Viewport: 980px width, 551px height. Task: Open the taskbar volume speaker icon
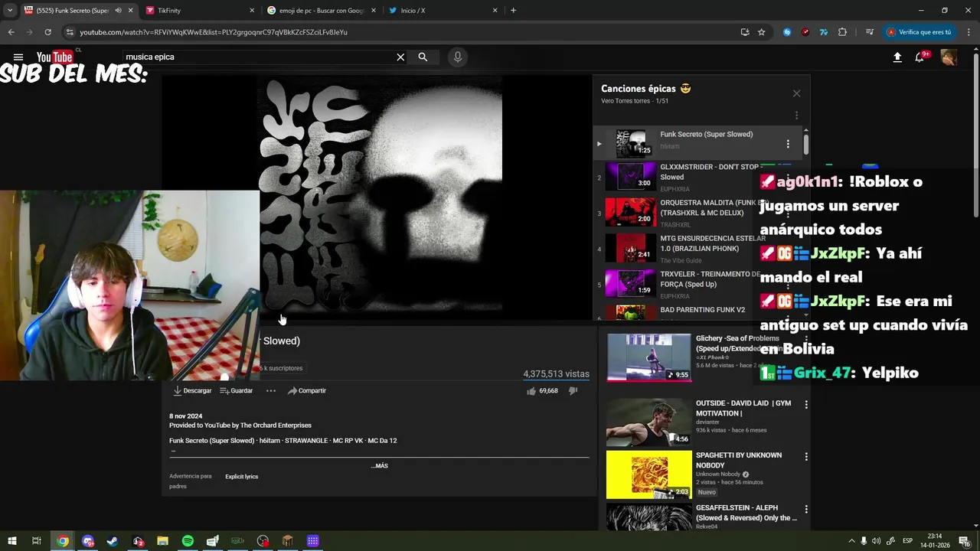pos(876,541)
